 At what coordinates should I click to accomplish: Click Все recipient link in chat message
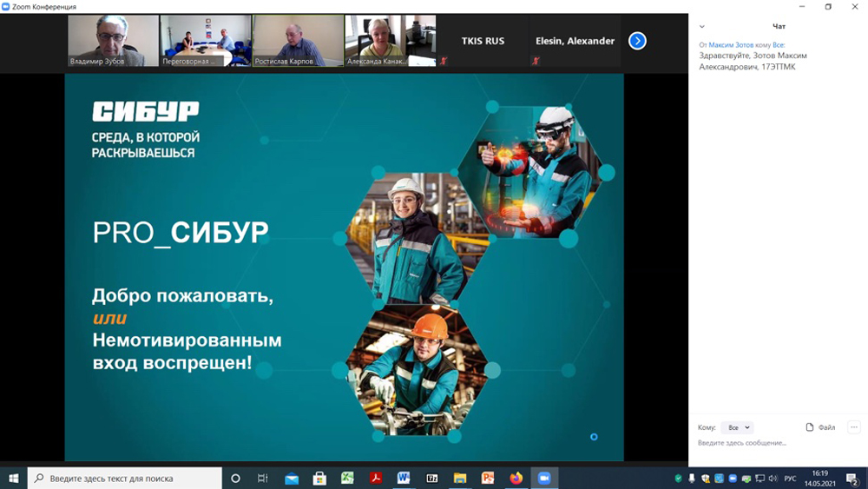(x=779, y=45)
